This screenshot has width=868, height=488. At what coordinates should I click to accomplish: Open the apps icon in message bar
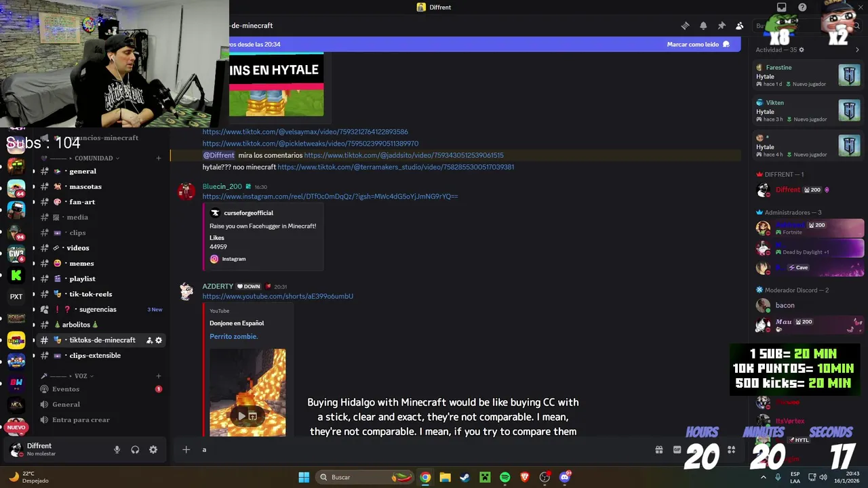pyautogui.click(x=731, y=449)
